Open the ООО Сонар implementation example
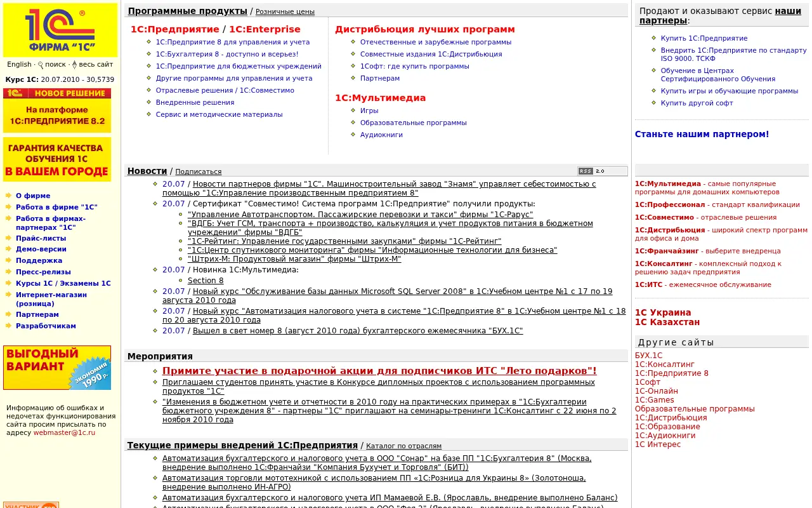Image resolution: width=812 pixels, height=508 pixels. [377, 463]
